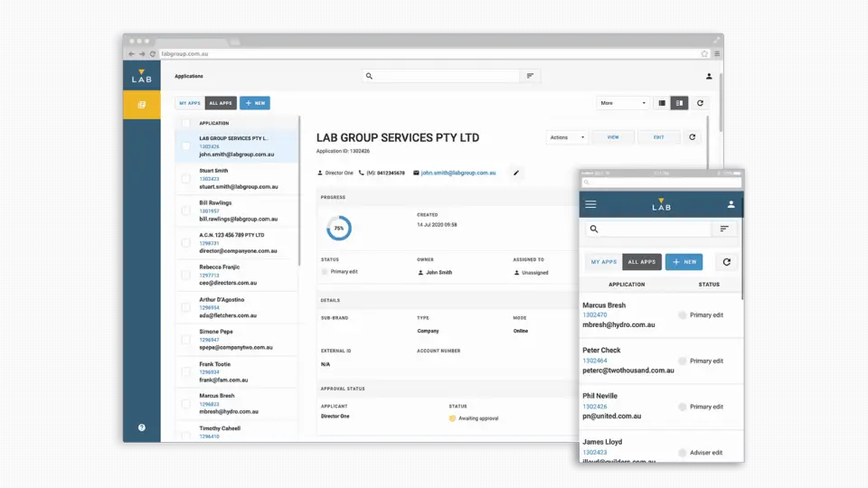Click Timothy Caheell row in desktop list
Screen dimensions: 868x488
237,432
